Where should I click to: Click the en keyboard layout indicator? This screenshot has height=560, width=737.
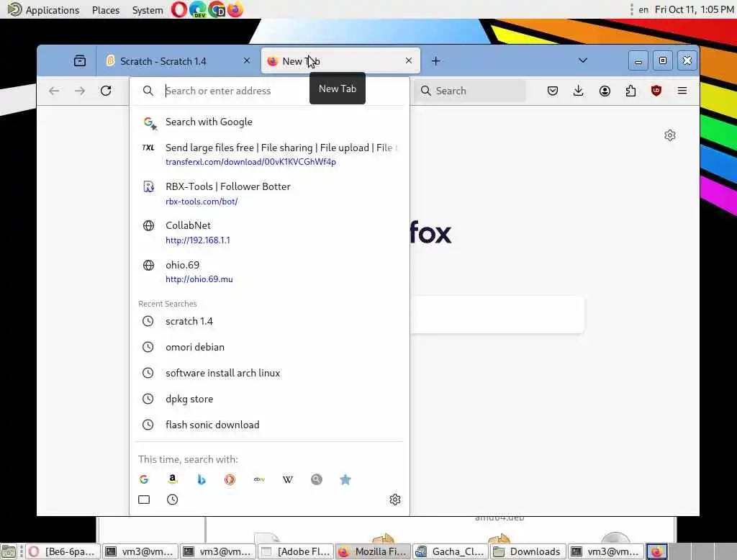click(x=643, y=9)
